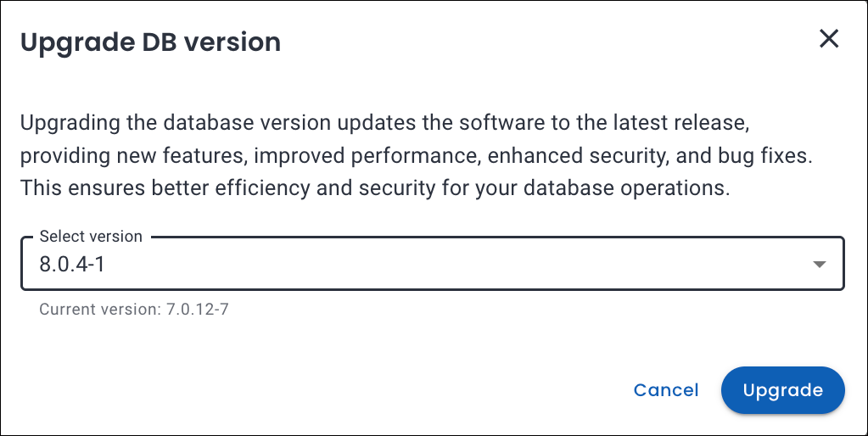Screen dimensions: 868x436
Task: Click the description line starting 'This ensures better'
Action: [x=374, y=188]
